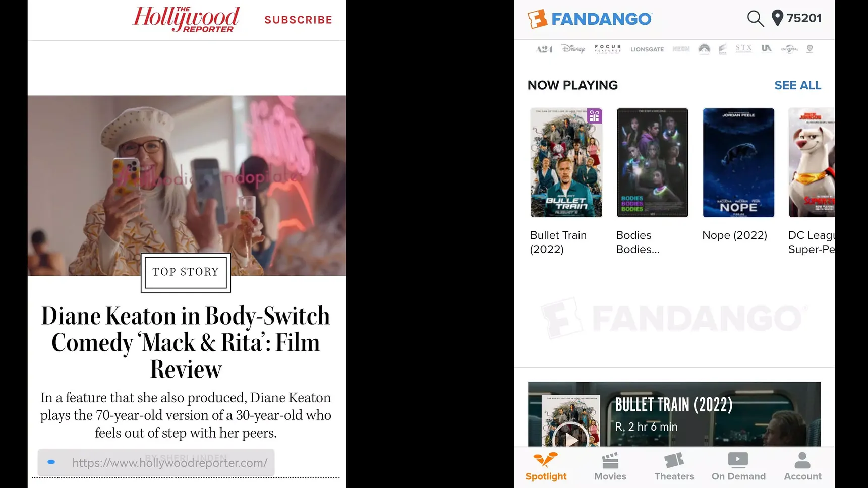Screen dimensions: 868x488
Task: Select the Disney studio logo
Action: 573,49
